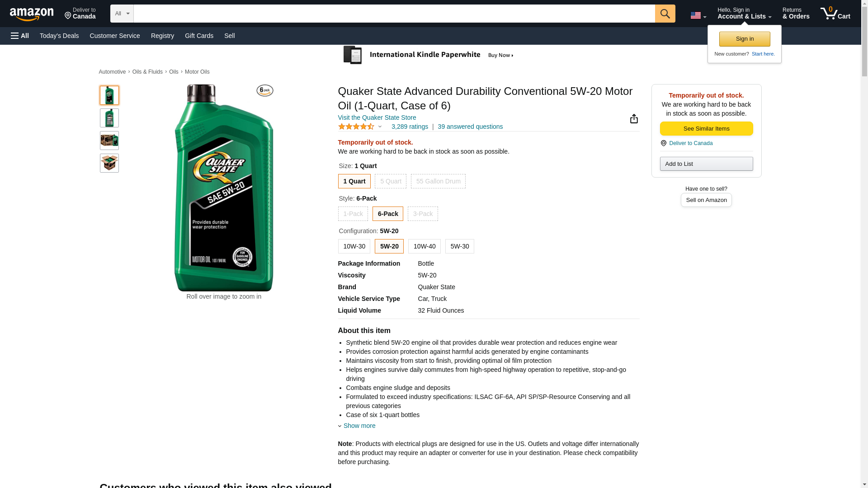This screenshot has width=868, height=488.
Task: Open Account & Lists dropdown
Action: click(744, 14)
